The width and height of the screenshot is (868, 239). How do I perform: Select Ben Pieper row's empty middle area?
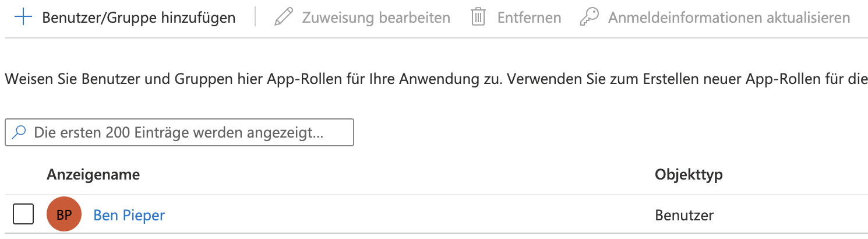[x=408, y=215]
